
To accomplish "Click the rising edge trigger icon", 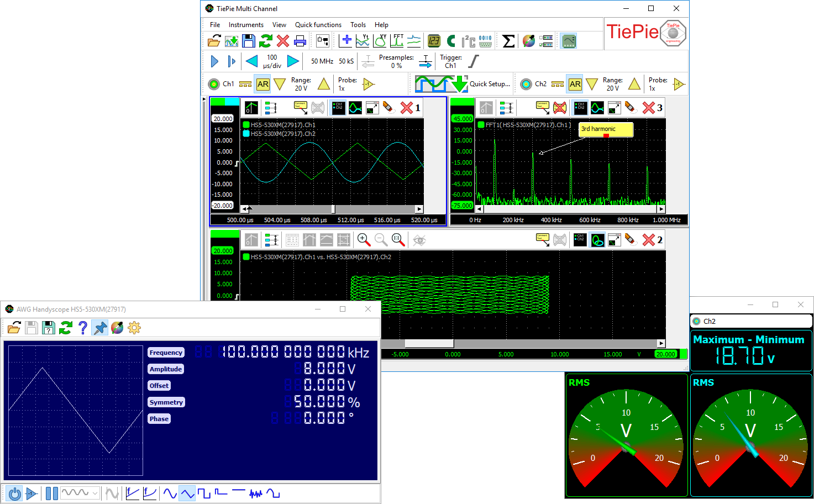I will tap(474, 61).
